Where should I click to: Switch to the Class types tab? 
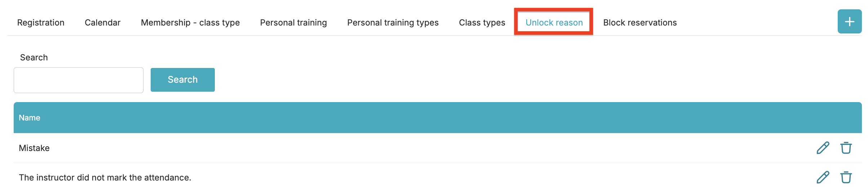click(x=482, y=23)
